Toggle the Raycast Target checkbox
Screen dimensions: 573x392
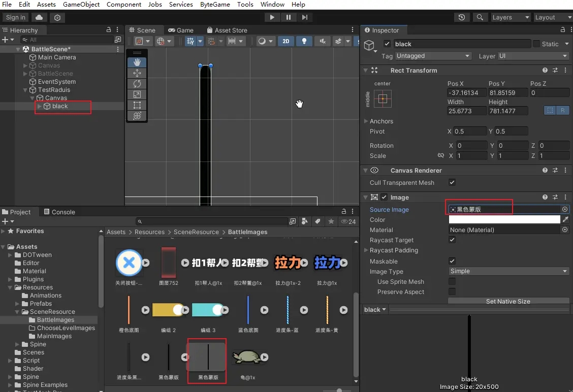tap(452, 240)
